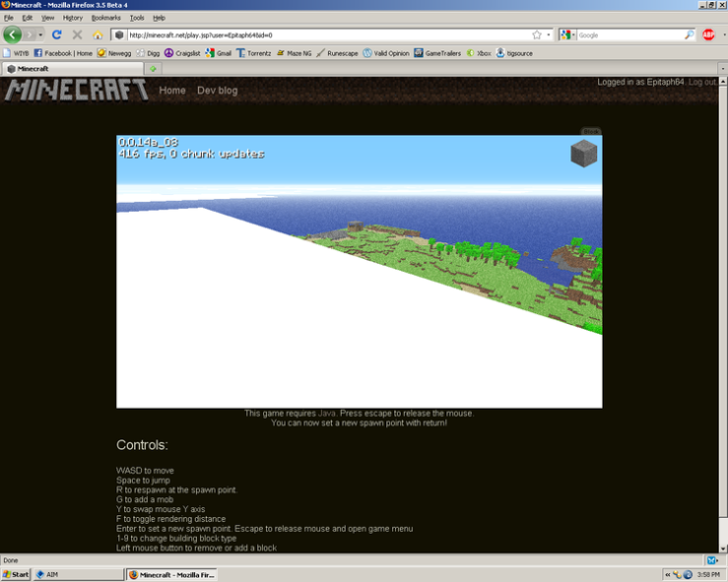This screenshot has width=728, height=582.
Task: Open the Windows Start menu
Action: click(16, 574)
